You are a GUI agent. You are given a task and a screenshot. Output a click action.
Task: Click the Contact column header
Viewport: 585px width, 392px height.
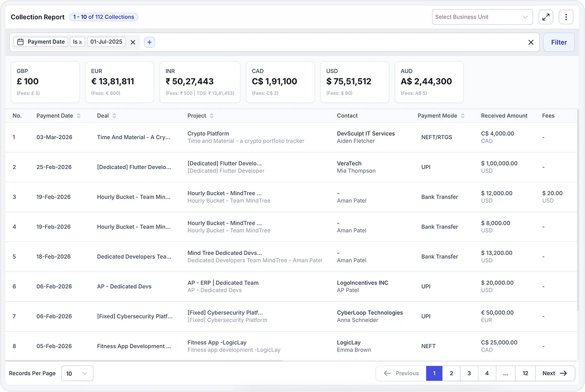(347, 116)
